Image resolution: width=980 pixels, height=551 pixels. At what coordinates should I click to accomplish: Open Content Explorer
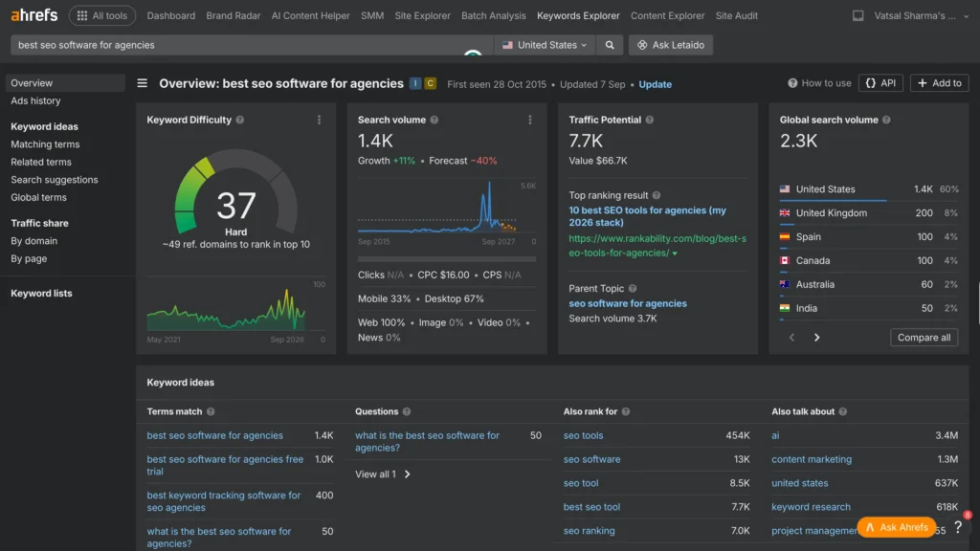pyautogui.click(x=667, y=15)
